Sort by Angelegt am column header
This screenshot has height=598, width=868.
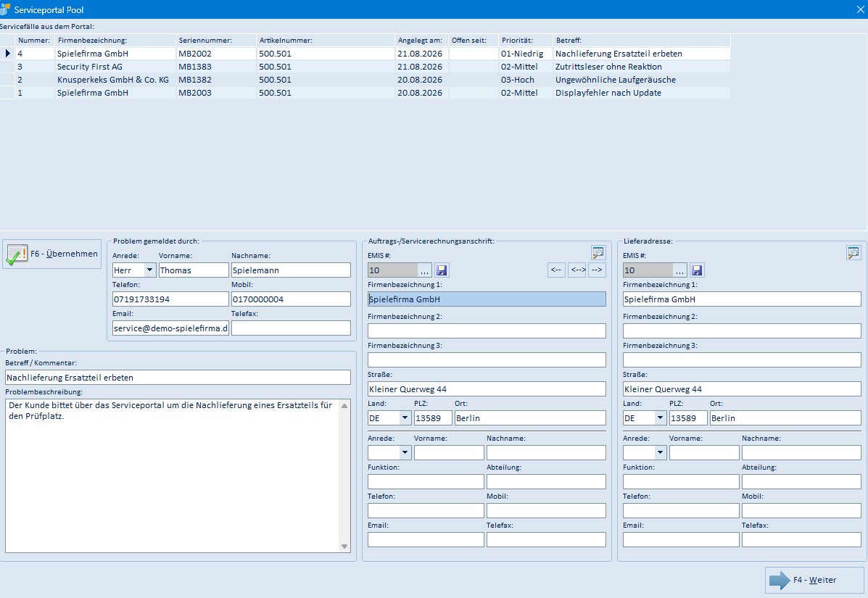click(421, 41)
